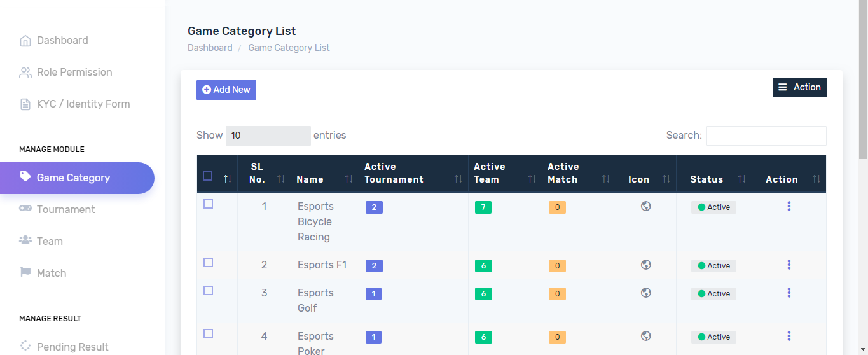The height and width of the screenshot is (355, 868).
Task: Open three-dot action menu for Esports Bicycle Racing
Action: point(789,206)
